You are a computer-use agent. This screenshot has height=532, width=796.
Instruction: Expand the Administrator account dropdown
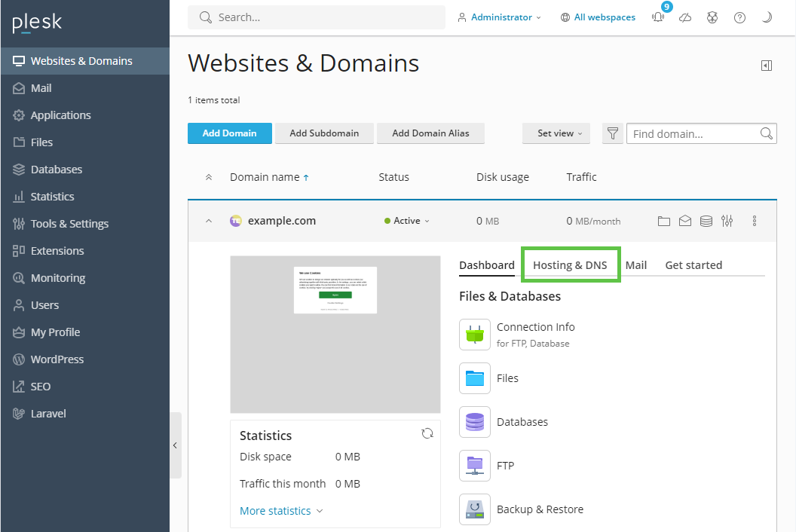tap(500, 17)
